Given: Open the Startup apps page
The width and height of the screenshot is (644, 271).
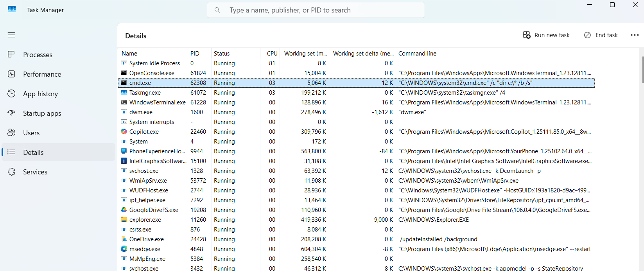Looking at the screenshot, I should 59,113.
